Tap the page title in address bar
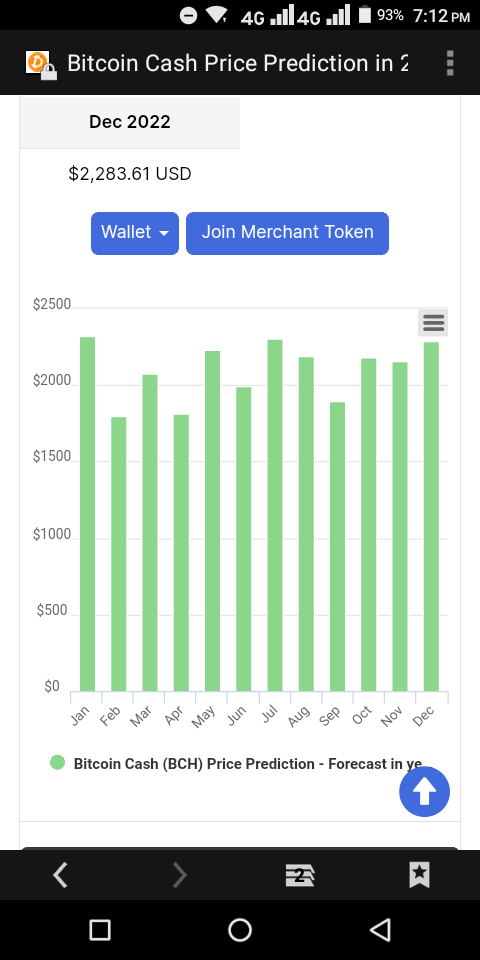This screenshot has height=960, width=480. point(238,63)
